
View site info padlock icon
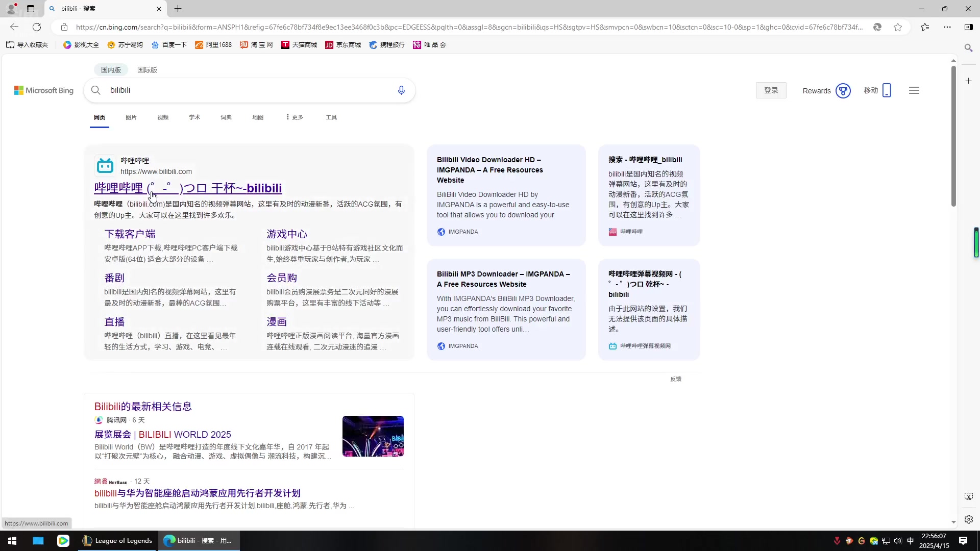[64, 27]
